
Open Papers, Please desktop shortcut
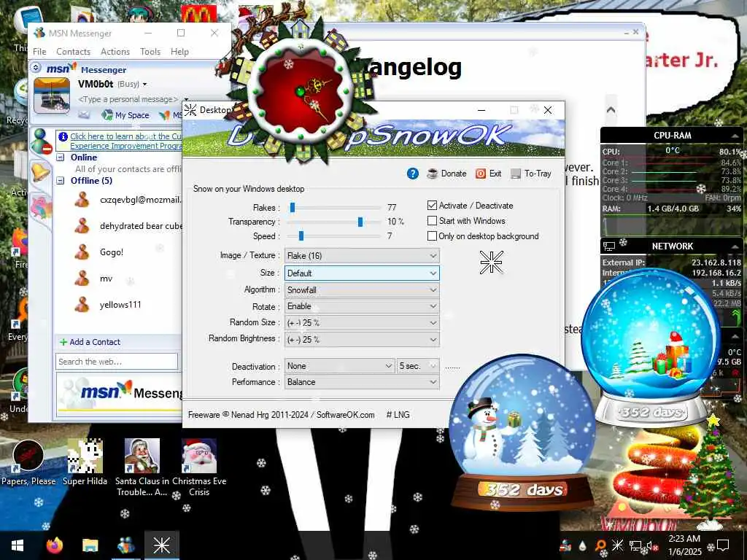coord(28,462)
